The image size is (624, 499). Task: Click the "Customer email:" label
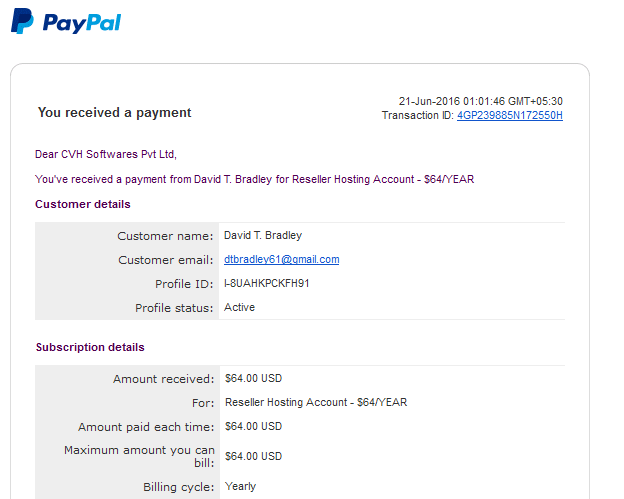click(x=166, y=260)
